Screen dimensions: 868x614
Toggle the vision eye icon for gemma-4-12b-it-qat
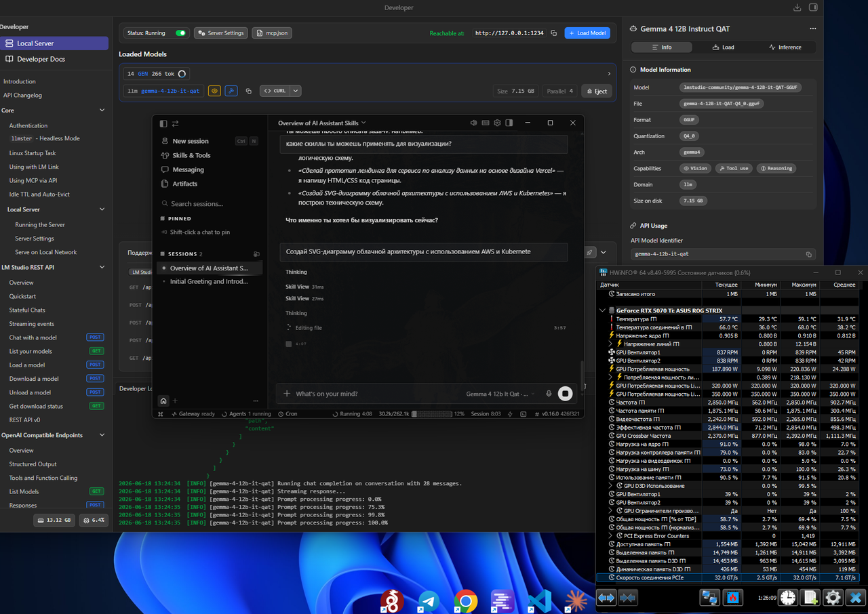[x=214, y=91]
